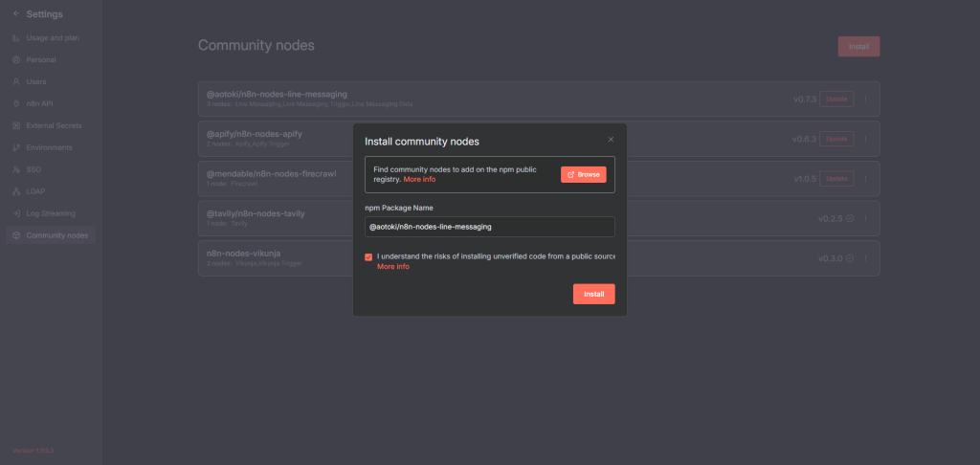Click the npm Package Name input field
Viewport: 980px width, 465px height.
(x=489, y=227)
